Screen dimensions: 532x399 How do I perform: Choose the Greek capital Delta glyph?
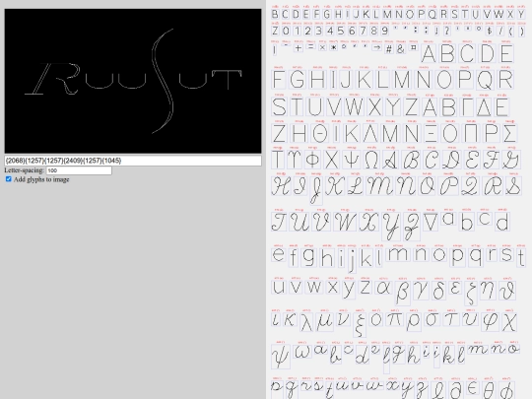pyautogui.click(x=484, y=106)
